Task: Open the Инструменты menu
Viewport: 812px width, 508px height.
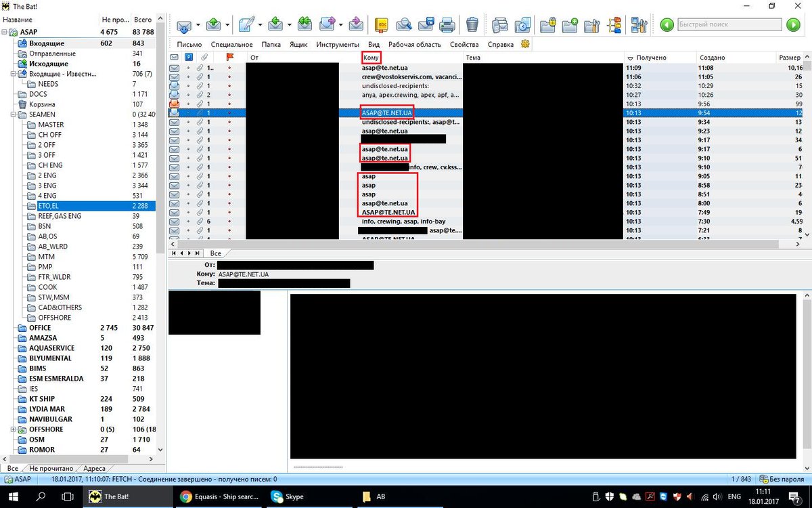Action: click(x=338, y=45)
